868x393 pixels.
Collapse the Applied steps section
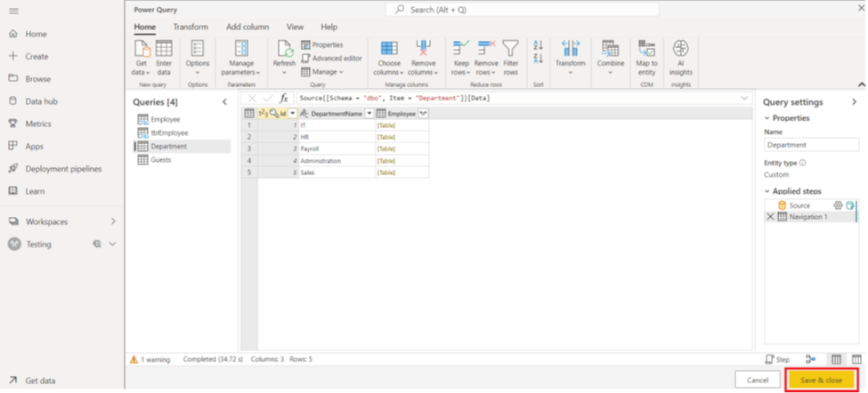767,190
